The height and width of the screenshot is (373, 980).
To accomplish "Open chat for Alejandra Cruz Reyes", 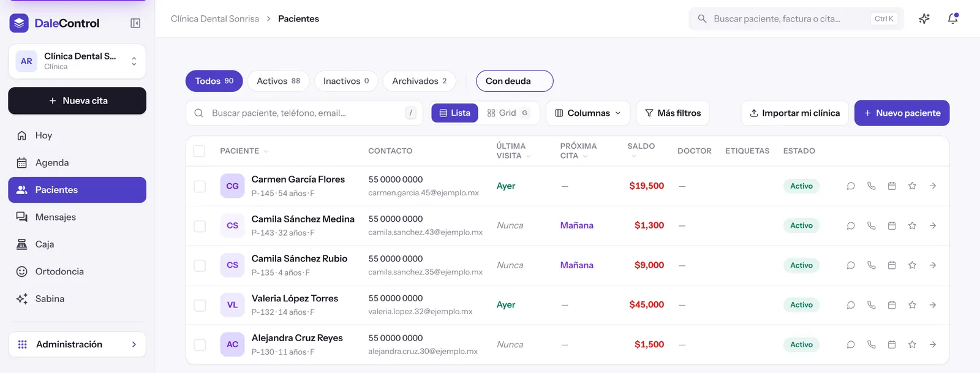I will pyautogui.click(x=851, y=345).
